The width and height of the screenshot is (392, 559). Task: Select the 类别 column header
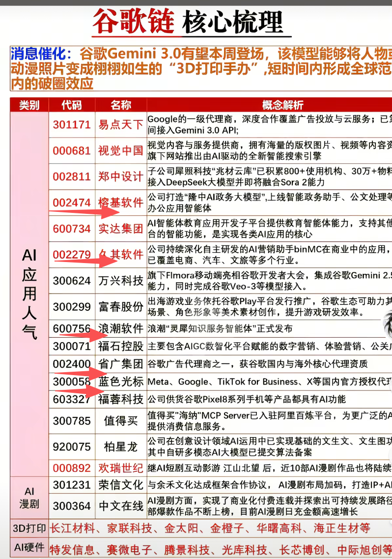coord(29,105)
